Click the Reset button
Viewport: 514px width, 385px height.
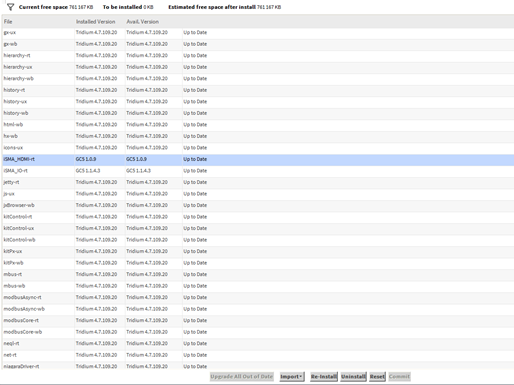coord(377,377)
